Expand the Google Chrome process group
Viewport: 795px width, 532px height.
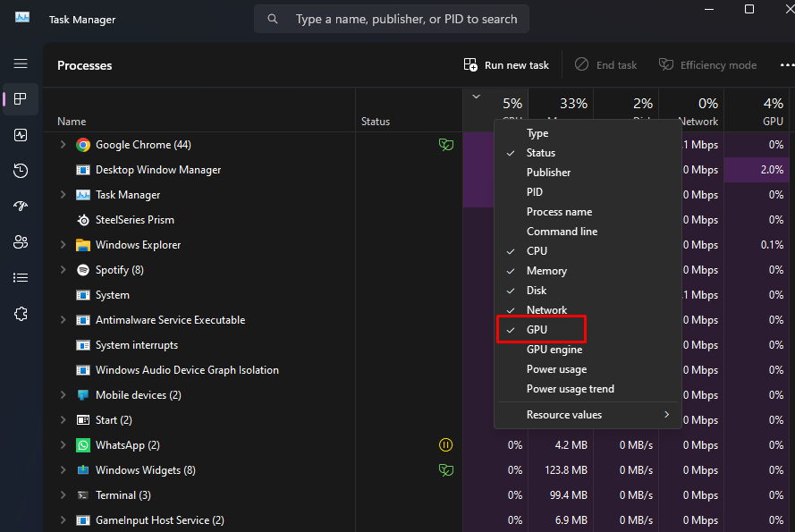63,145
